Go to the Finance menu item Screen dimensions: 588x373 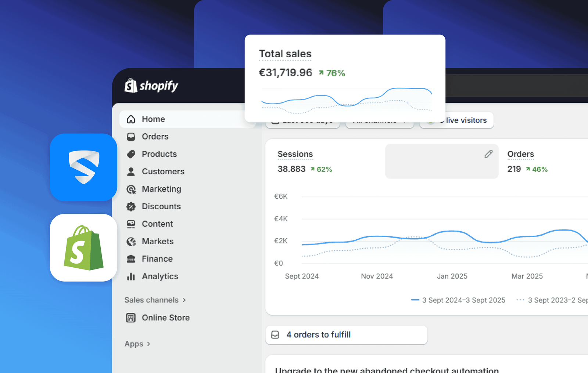(x=157, y=259)
